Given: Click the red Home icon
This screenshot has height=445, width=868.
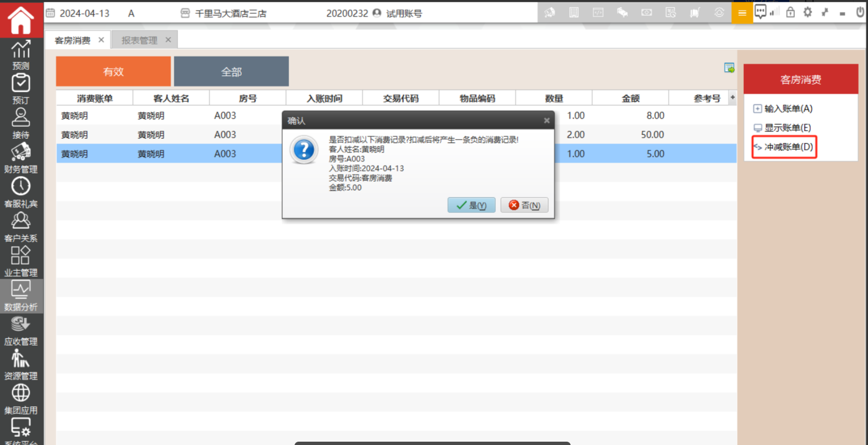Looking at the screenshot, I should [x=21, y=19].
